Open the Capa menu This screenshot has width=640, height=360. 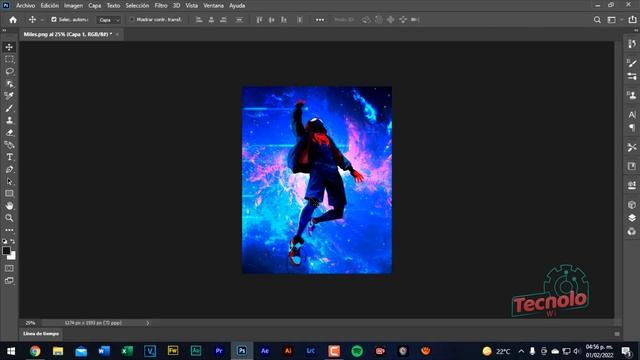click(95, 6)
